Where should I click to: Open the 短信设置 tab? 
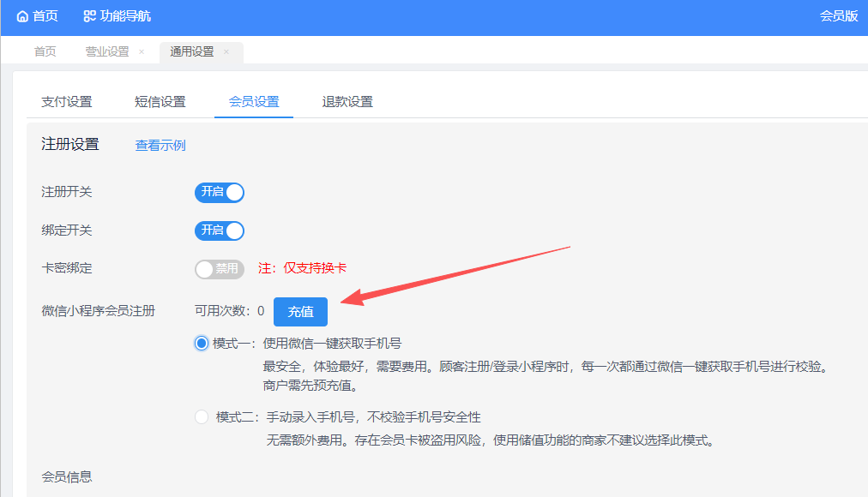(x=160, y=102)
